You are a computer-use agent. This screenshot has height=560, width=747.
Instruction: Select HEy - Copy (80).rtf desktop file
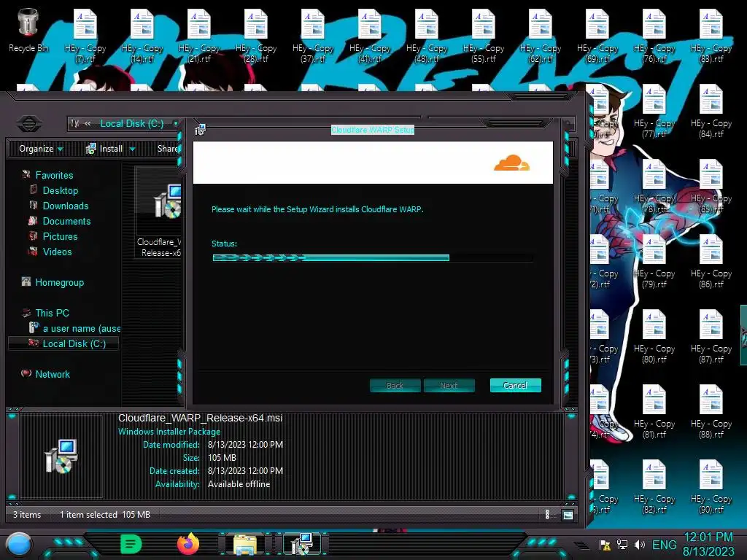click(654, 337)
